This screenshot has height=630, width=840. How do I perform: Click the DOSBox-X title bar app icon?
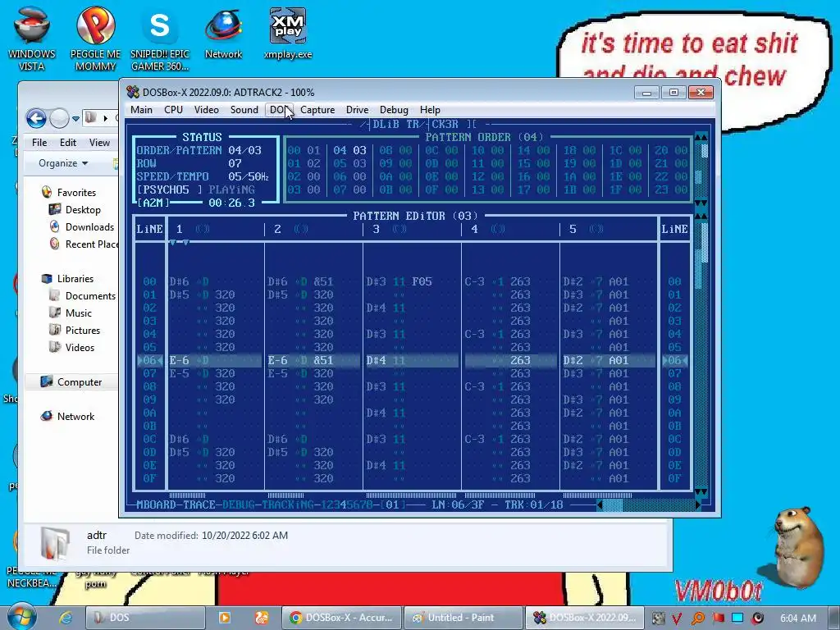pos(133,92)
